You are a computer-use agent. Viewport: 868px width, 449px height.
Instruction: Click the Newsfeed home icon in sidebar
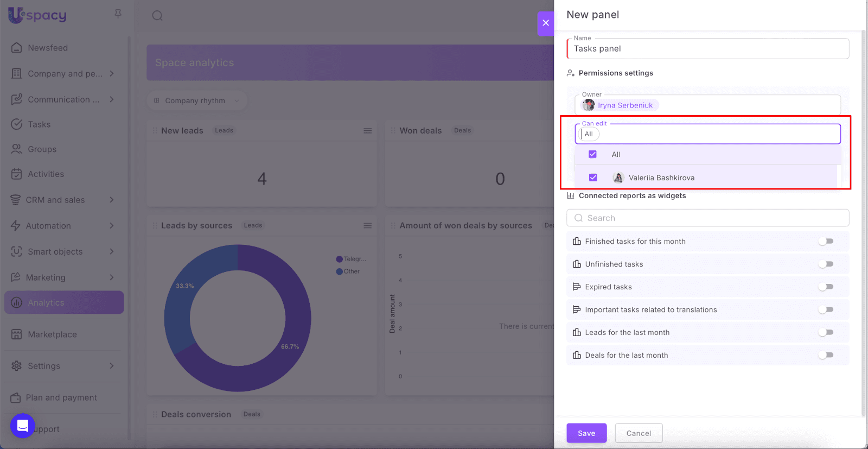[x=17, y=48]
